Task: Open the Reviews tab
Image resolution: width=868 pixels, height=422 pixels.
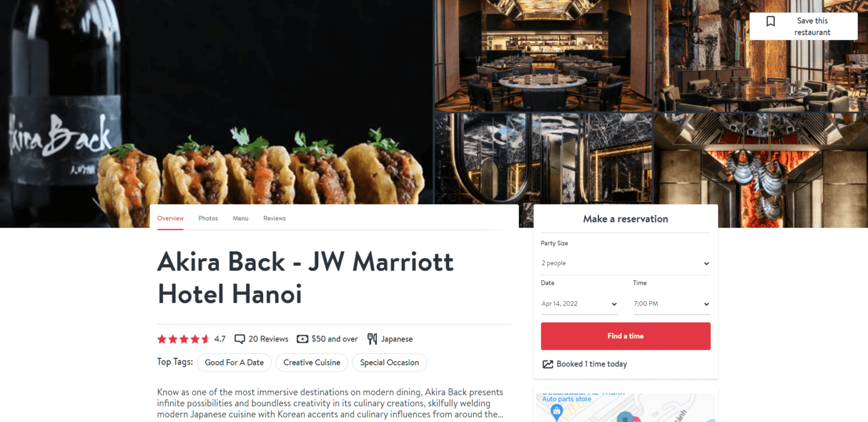Action: [x=275, y=218]
